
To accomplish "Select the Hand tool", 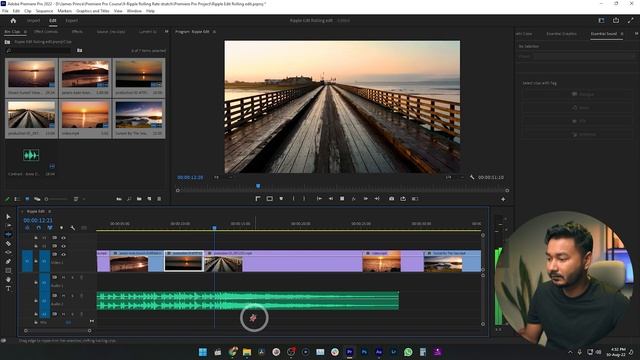I will tap(8, 280).
